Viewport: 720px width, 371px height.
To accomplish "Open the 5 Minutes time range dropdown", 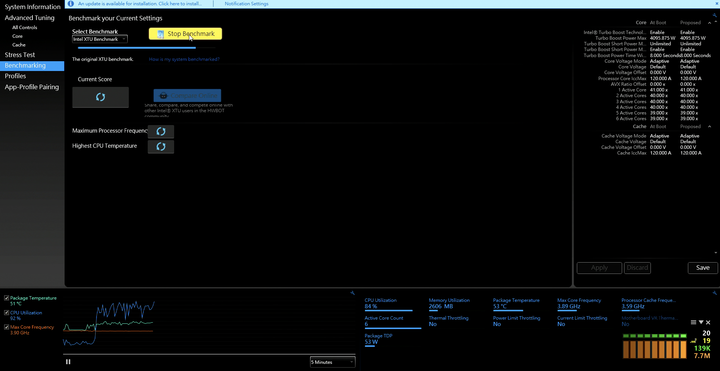I will [332, 362].
